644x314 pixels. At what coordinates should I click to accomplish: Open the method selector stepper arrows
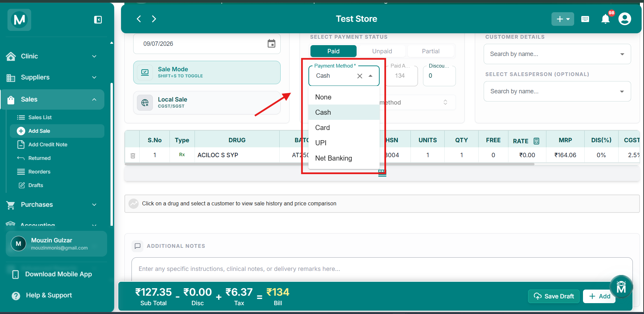(445, 102)
